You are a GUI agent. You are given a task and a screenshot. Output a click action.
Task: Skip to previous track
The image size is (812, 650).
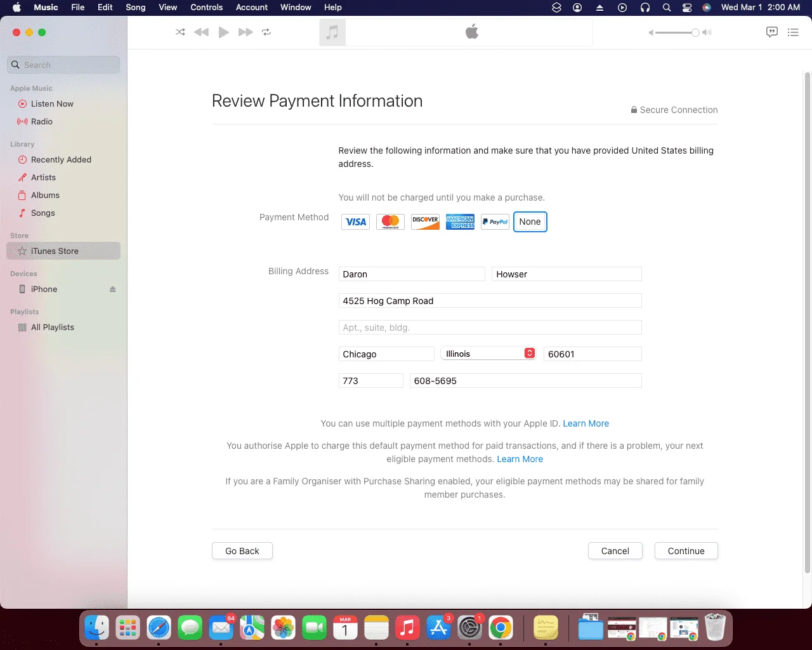coord(201,32)
